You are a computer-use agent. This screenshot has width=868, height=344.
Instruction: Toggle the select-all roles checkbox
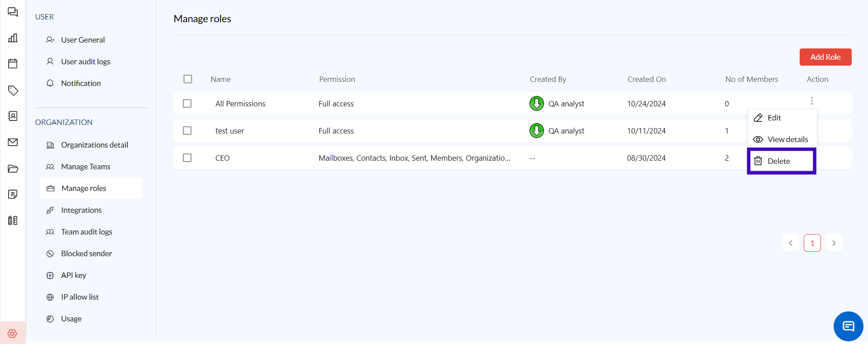(x=188, y=79)
